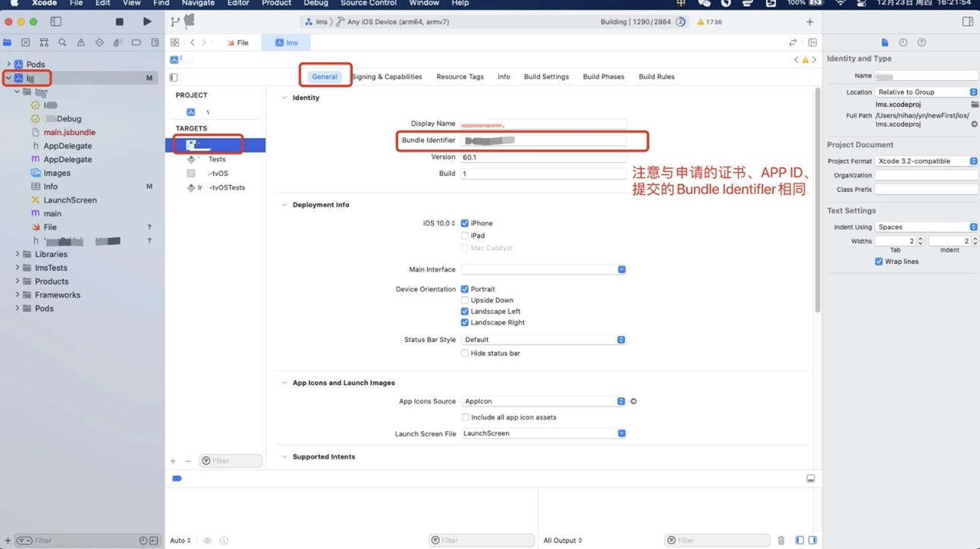The width and height of the screenshot is (980, 549).
Task: Switch to Build Phases tab
Action: click(x=603, y=77)
